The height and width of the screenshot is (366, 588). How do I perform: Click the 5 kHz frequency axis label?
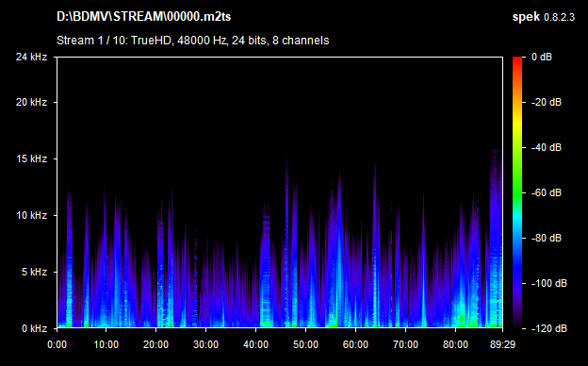point(34,272)
